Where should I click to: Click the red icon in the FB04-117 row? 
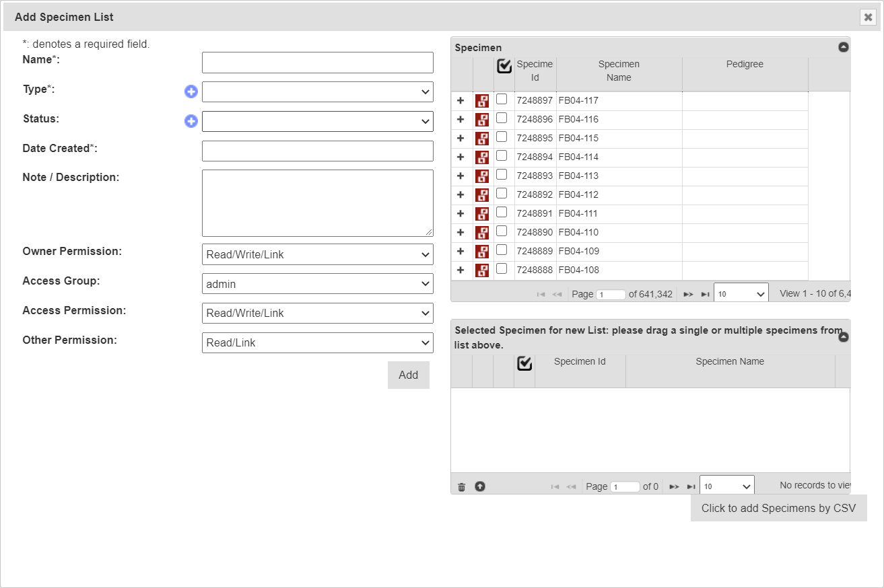[x=482, y=101]
